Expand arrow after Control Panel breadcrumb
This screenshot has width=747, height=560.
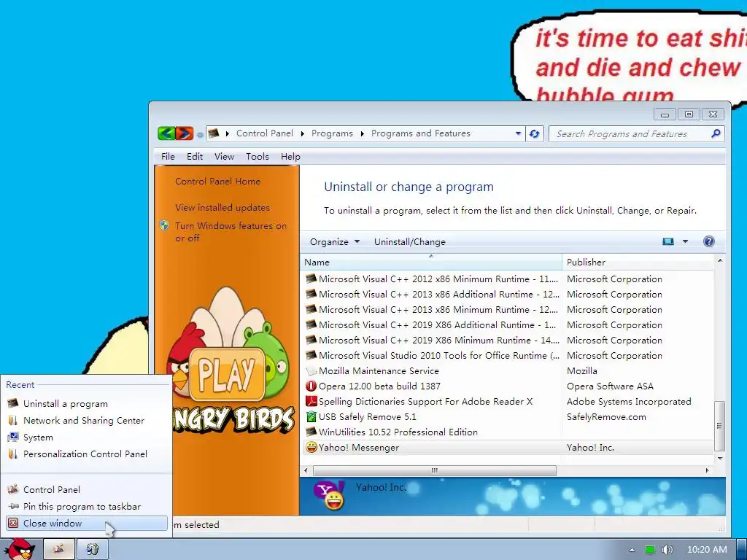coord(303,134)
